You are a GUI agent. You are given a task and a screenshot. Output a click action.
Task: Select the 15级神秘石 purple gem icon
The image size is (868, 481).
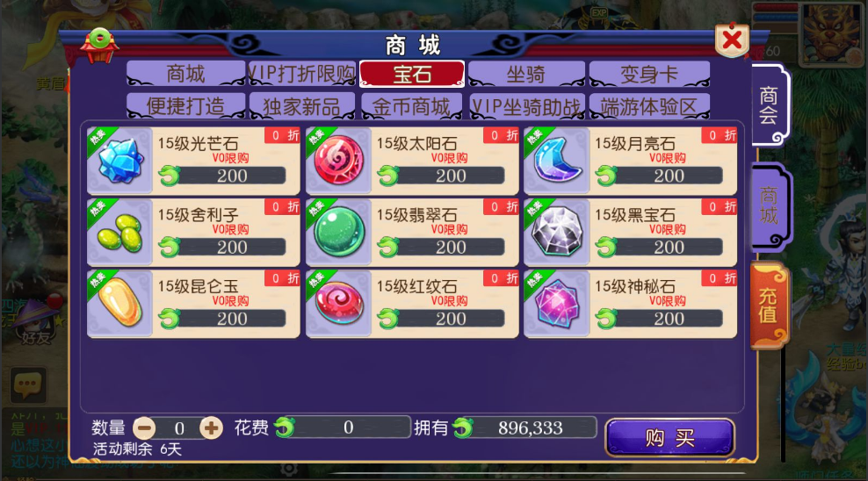tap(557, 303)
